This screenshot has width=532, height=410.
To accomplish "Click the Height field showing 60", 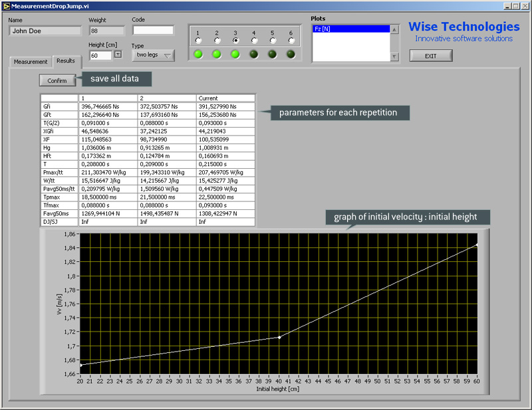I will (x=100, y=56).
